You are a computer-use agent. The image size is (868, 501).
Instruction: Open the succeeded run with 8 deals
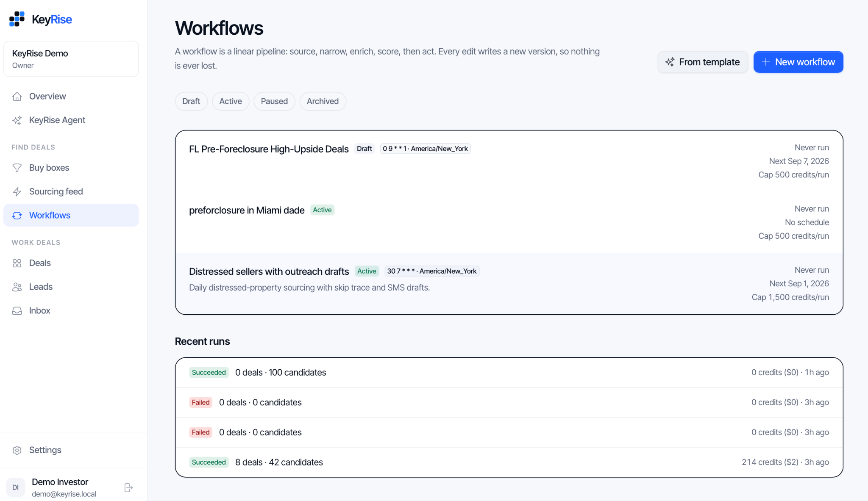coord(509,462)
